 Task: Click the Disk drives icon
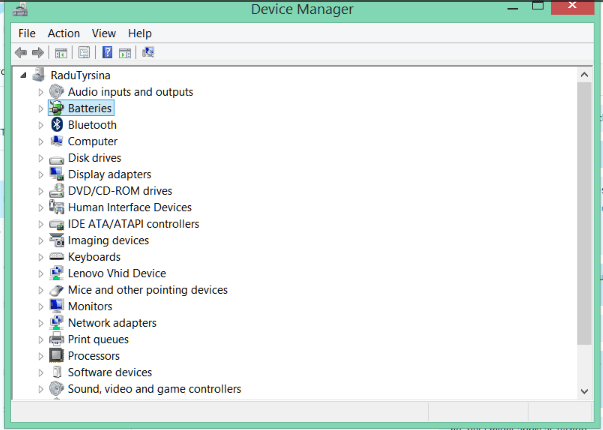(57, 159)
